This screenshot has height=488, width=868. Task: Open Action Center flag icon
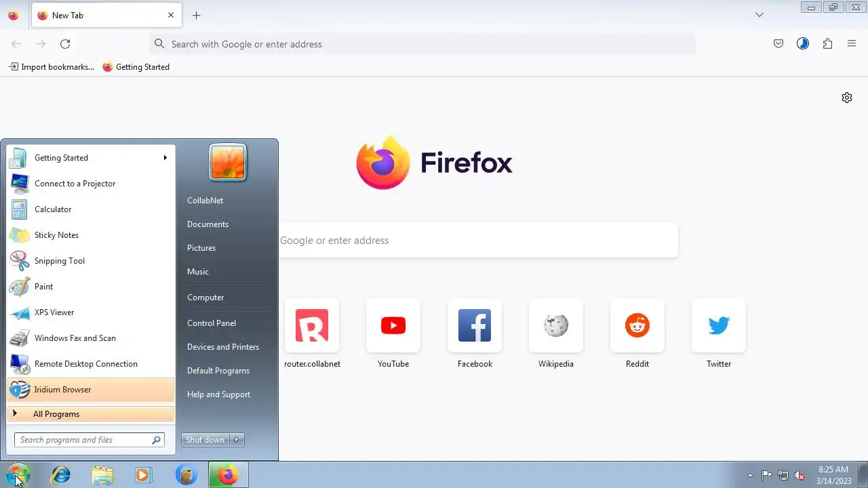pyautogui.click(x=767, y=475)
